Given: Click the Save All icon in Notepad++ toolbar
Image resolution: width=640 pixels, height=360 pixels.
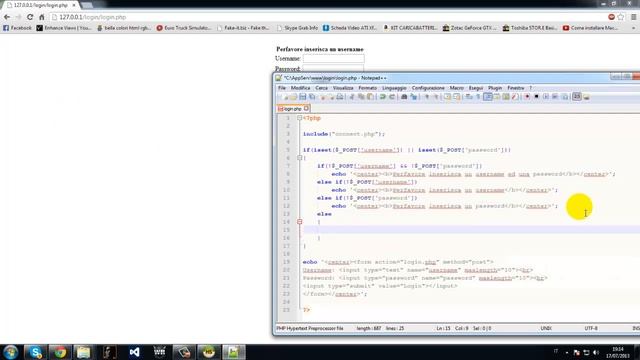Looking at the screenshot, I should 312,97.
